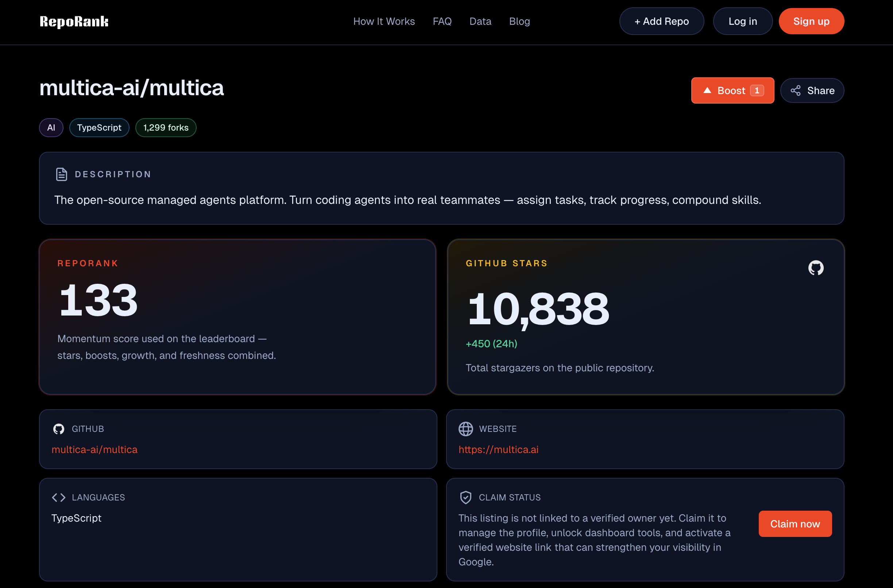Navigate to the FAQ section
Viewport: 893px width, 588px height.
tap(442, 22)
